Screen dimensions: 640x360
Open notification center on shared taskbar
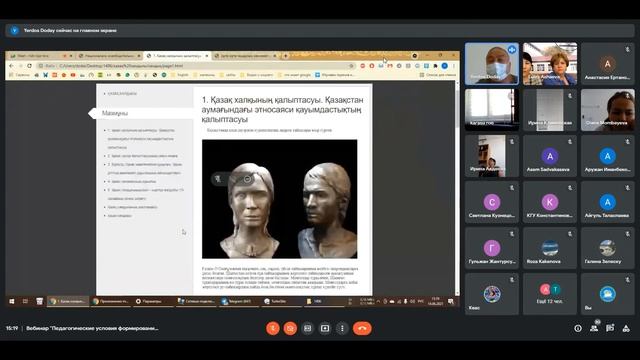coord(451,301)
